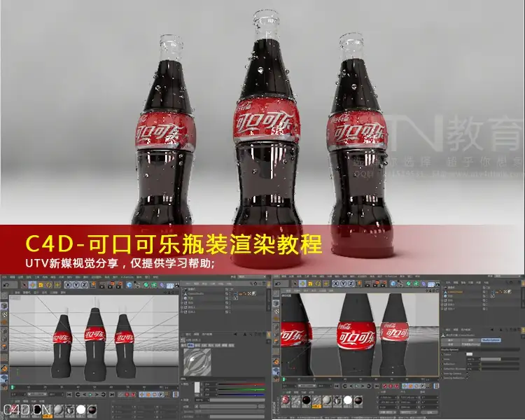Image resolution: width=525 pixels, height=420 pixels.
Task: Switch to Studio Options tab in right window
Action: coord(491,340)
